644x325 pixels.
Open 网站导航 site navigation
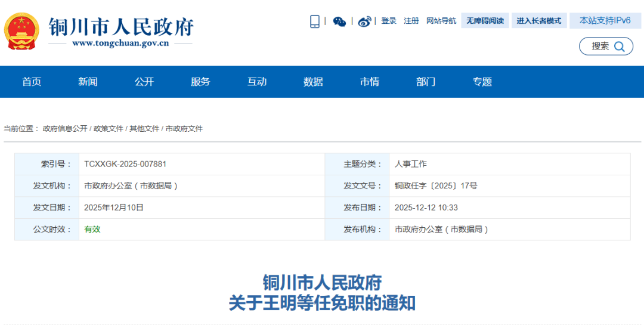click(x=441, y=21)
